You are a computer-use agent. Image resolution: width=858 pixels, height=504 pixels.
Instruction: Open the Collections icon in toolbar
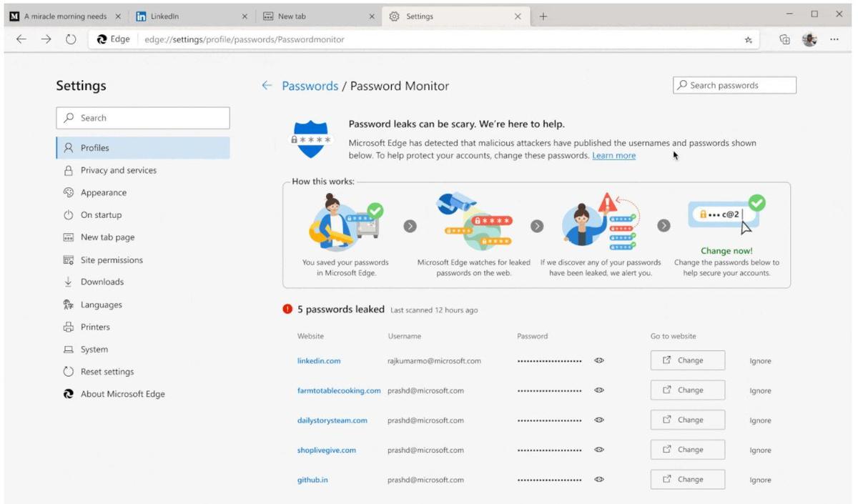tap(784, 40)
